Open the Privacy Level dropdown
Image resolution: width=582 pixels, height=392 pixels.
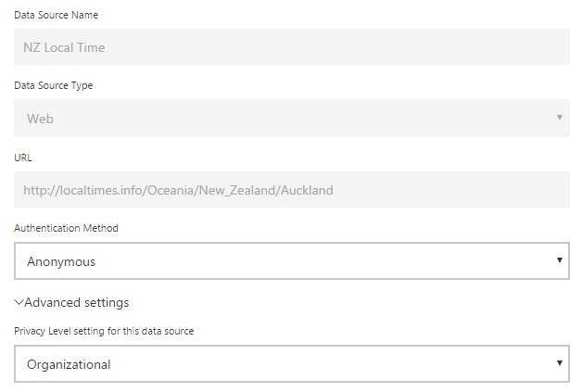point(291,364)
